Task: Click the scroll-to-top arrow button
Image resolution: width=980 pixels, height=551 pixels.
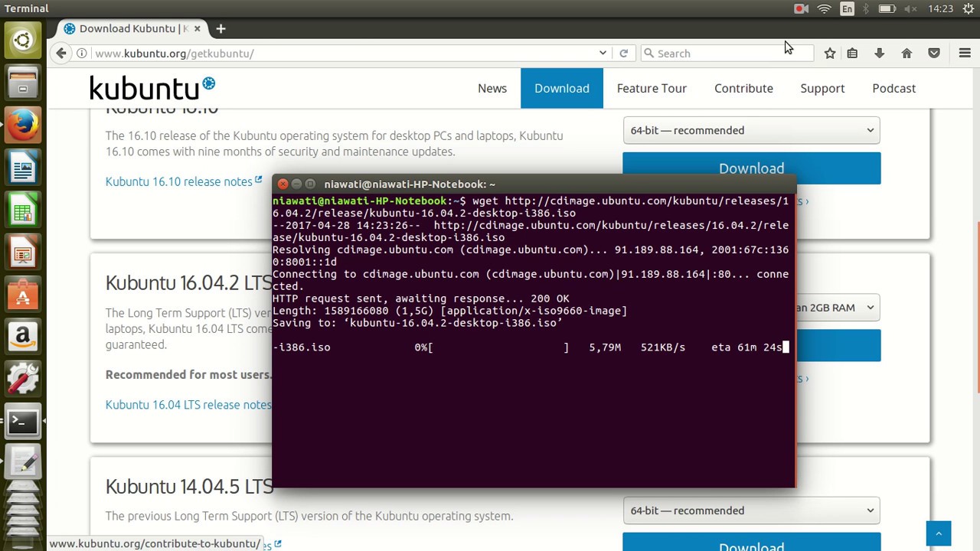Action: pyautogui.click(x=938, y=533)
